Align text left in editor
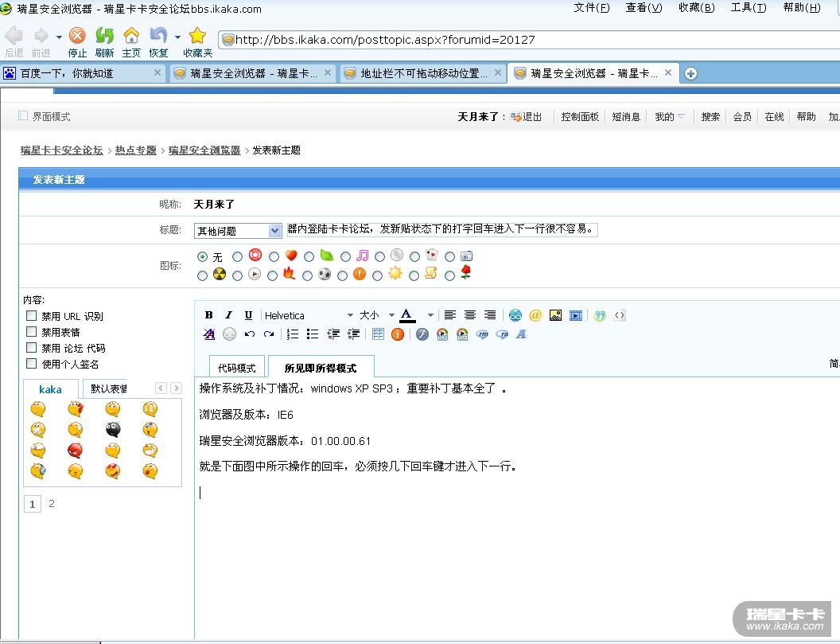Viewport: 840px width, 644px height. 450,315
